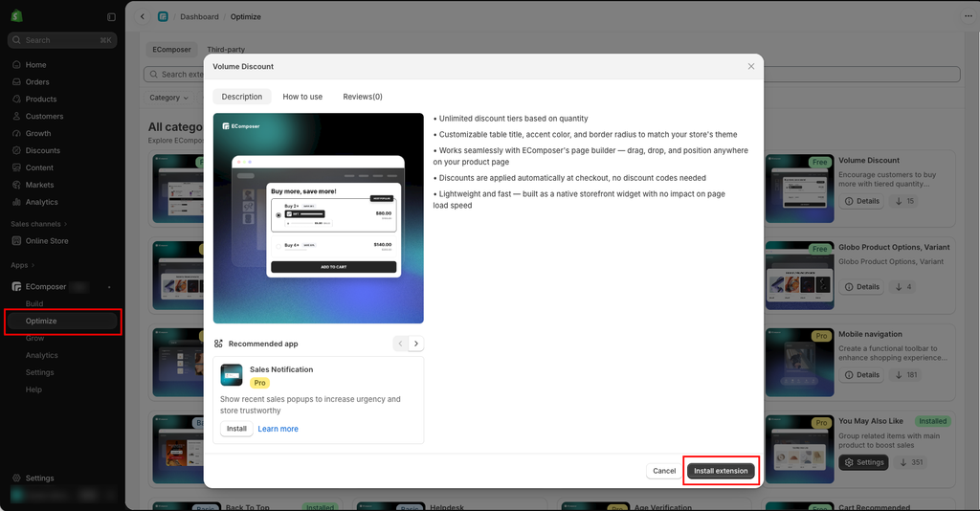
Task: Expand the Apps section chevron
Action: pyautogui.click(x=33, y=265)
